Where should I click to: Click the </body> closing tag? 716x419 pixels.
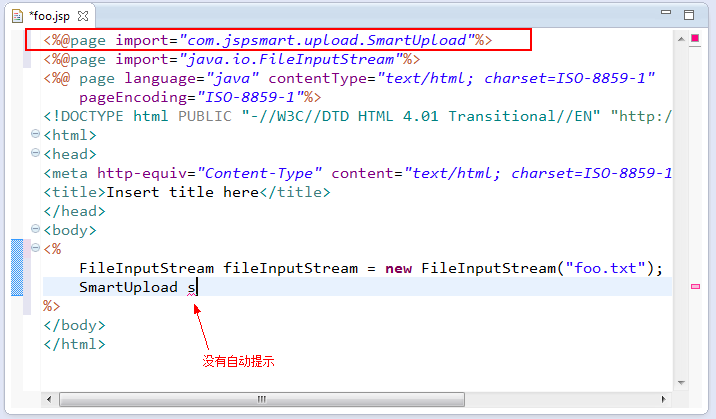point(74,325)
